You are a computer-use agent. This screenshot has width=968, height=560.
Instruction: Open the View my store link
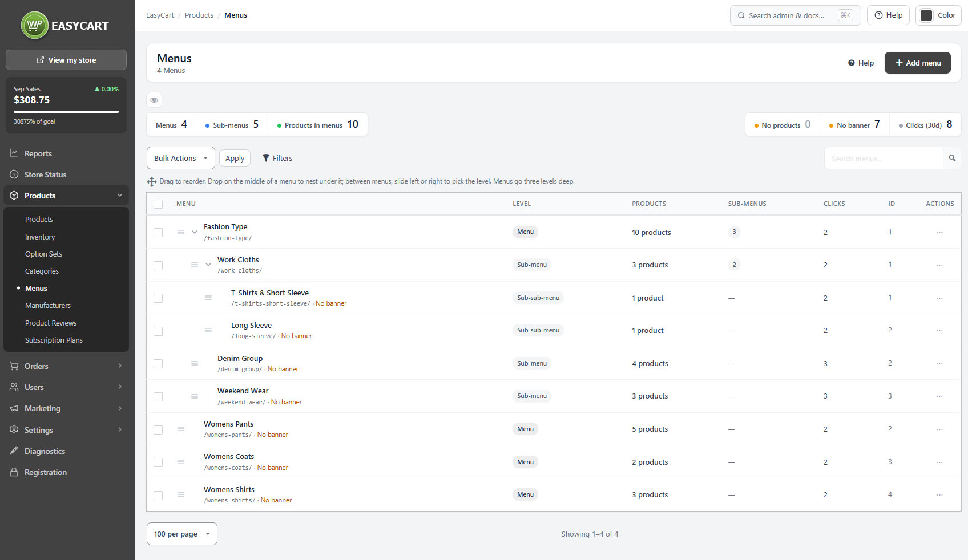(x=66, y=60)
